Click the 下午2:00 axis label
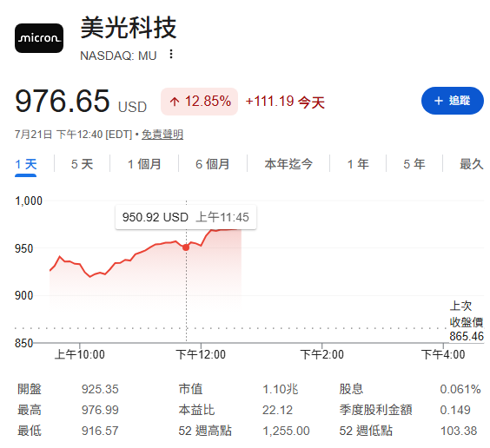The image size is (490, 448). 321,354
